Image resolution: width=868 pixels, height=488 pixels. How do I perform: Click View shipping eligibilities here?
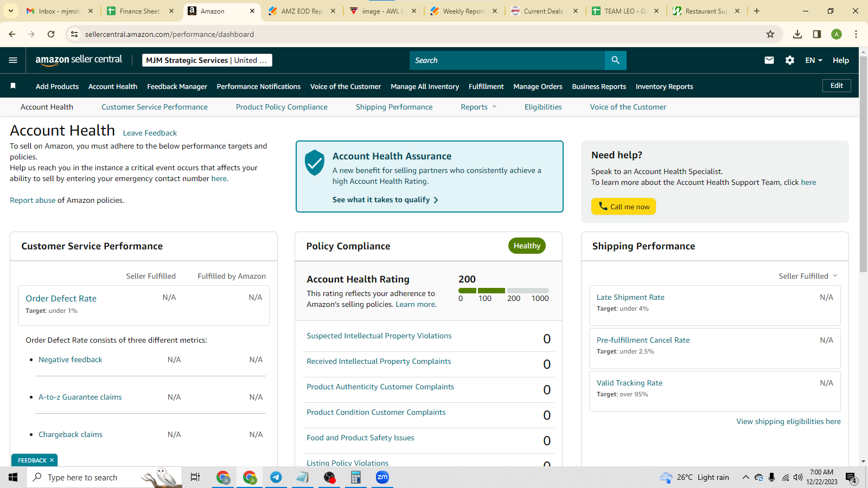click(788, 421)
